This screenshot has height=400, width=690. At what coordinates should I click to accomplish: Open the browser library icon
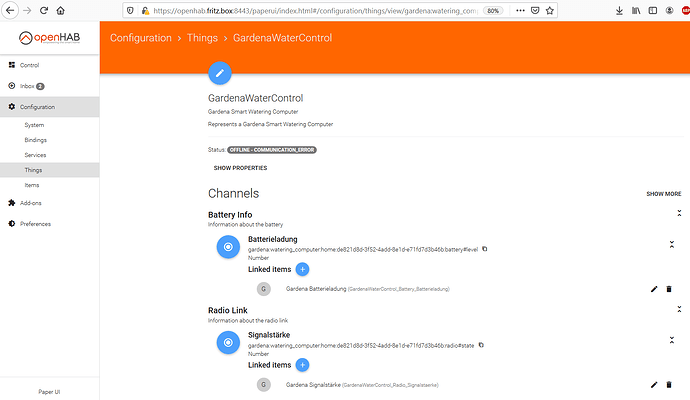[636, 11]
